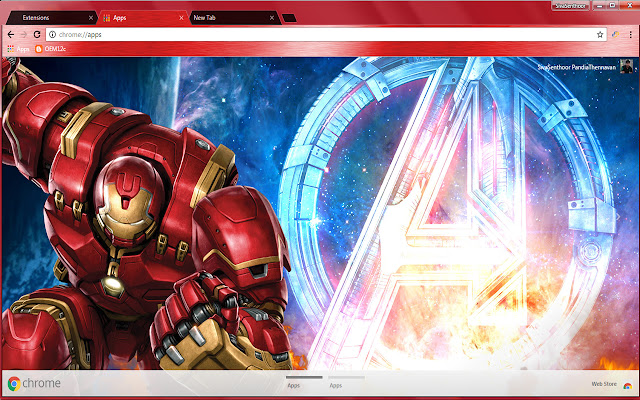
Task: Switch to the Extensions tab
Action: pyautogui.click(x=52, y=18)
